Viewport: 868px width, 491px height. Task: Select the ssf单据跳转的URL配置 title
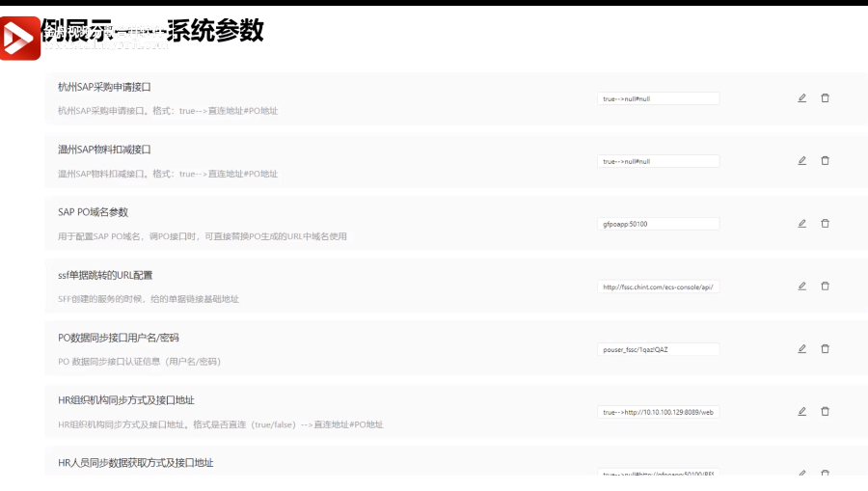point(105,275)
